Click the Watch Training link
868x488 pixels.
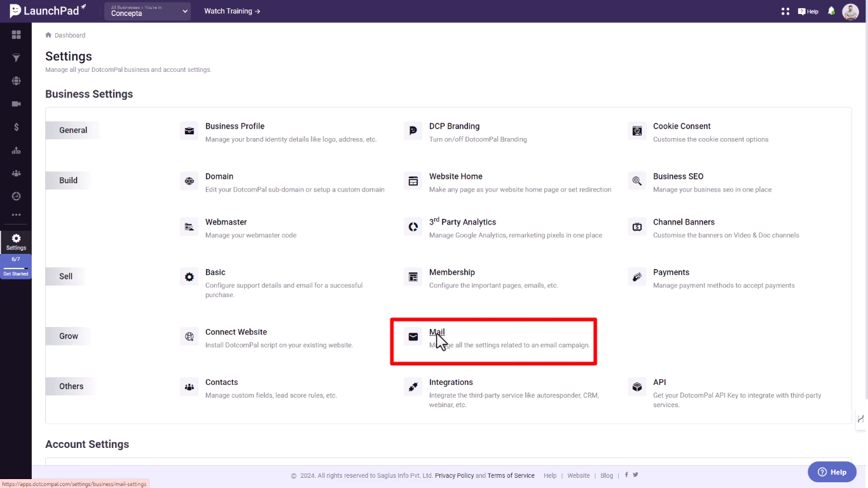(232, 11)
